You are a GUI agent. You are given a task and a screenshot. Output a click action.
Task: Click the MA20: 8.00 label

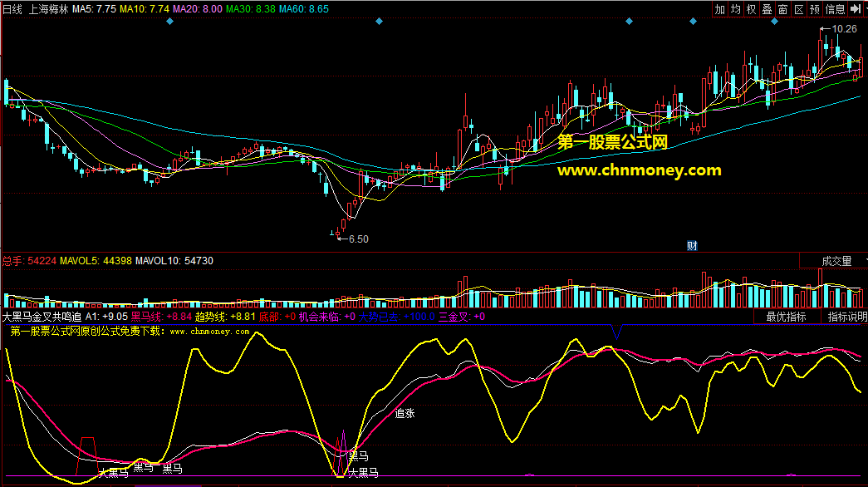198,9
